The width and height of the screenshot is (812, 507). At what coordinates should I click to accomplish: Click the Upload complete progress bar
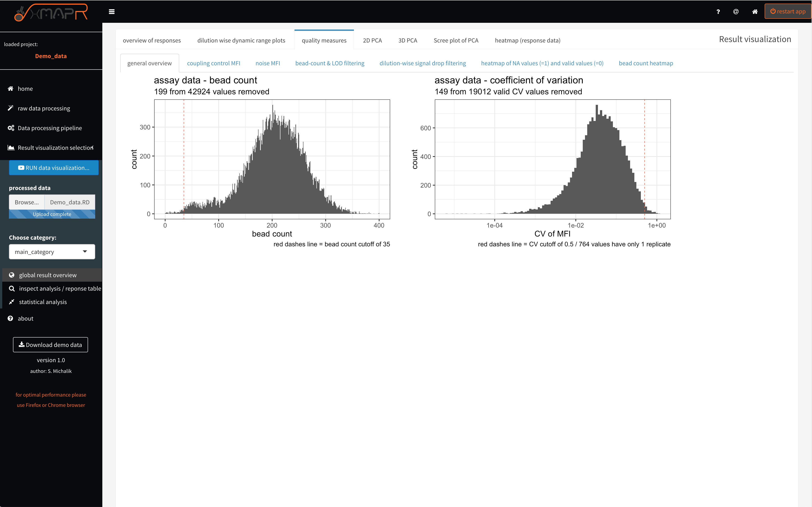pyautogui.click(x=52, y=214)
